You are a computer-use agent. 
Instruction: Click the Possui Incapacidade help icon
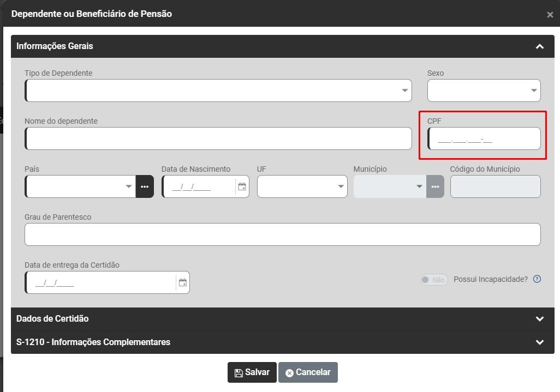pos(537,279)
